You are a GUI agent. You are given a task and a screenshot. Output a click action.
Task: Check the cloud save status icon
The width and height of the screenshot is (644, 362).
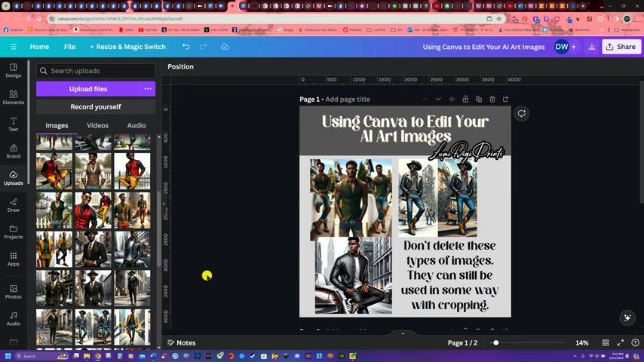(225, 47)
